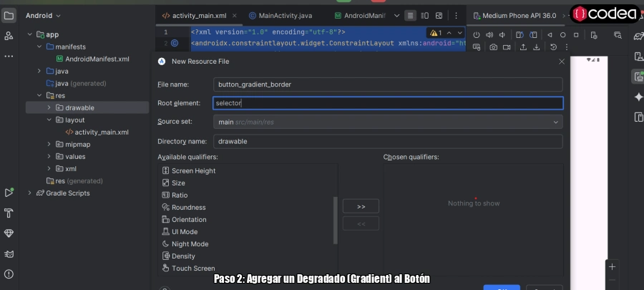
Task: Switch to the MainActivity.java tab
Action: click(x=281, y=15)
